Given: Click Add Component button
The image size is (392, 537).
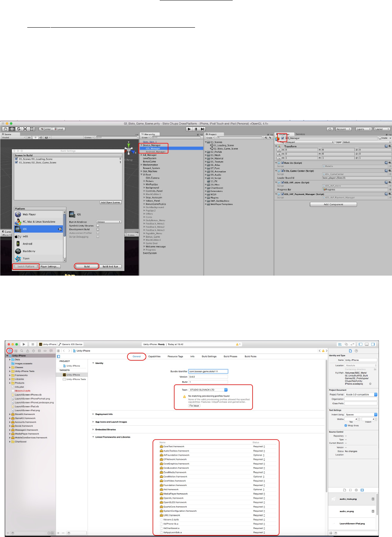Looking at the screenshot, I should pos(333,204).
